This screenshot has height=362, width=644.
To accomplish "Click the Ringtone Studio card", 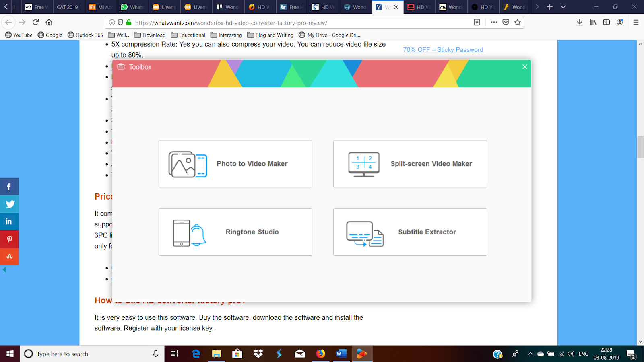I will tap(235, 232).
